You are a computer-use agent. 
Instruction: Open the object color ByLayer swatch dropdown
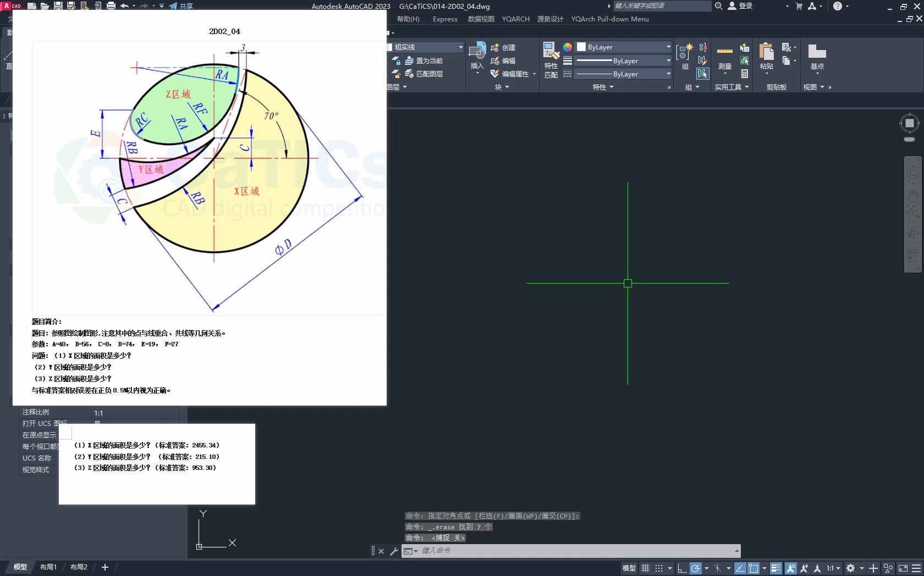click(x=623, y=47)
